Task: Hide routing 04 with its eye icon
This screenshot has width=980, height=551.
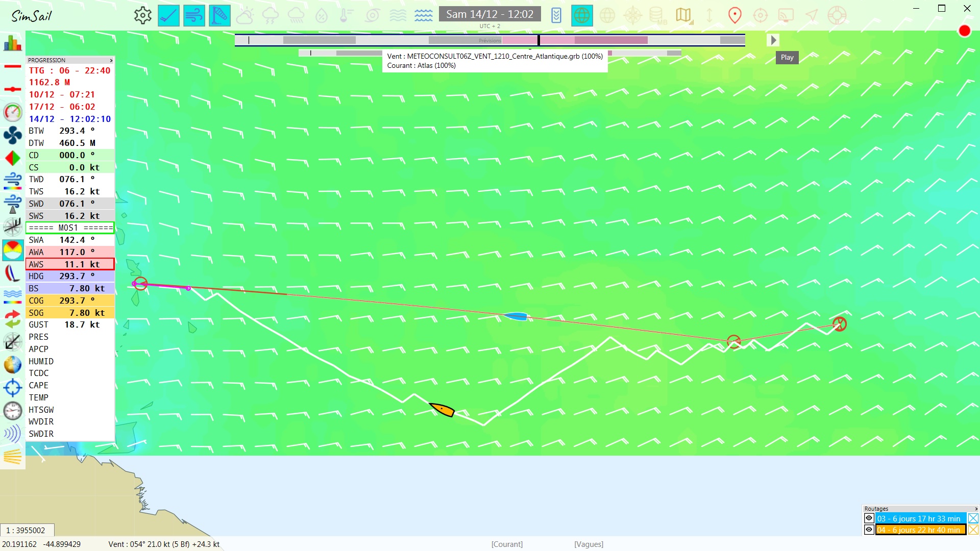Action: pyautogui.click(x=869, y=530)
